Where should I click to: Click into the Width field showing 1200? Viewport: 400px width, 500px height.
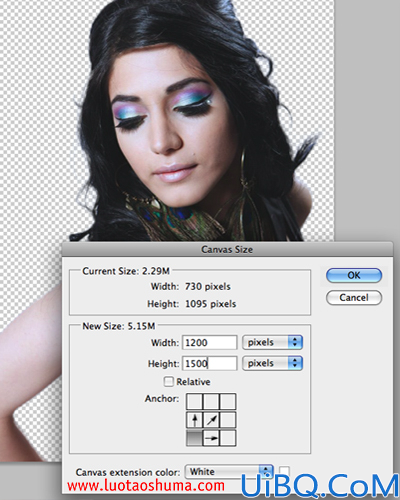click(210, 342)
